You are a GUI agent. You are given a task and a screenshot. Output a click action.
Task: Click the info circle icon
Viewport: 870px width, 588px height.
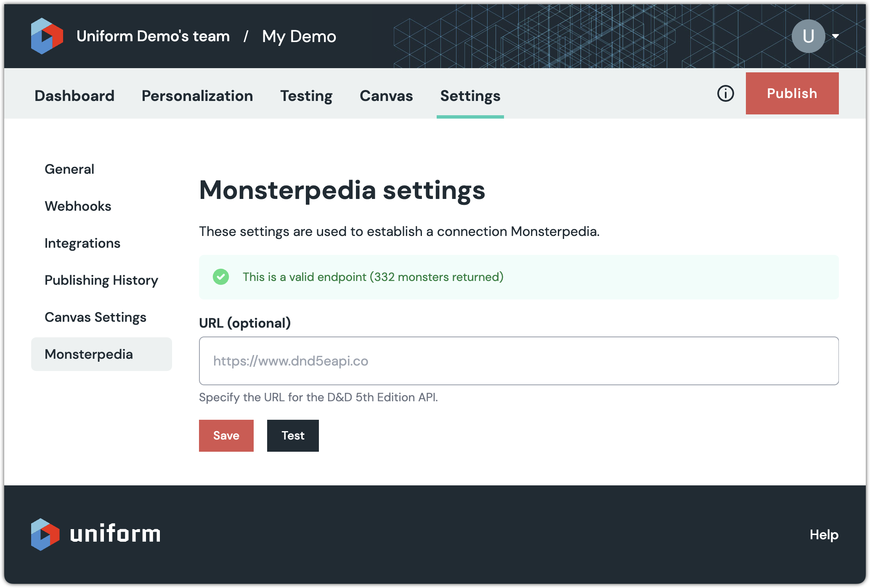(725, 93)
